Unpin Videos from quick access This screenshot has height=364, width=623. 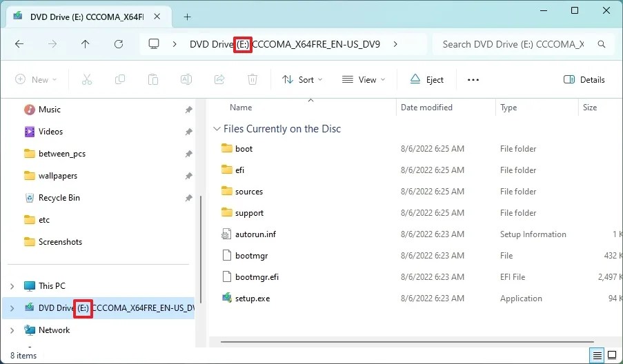(189, 132)
